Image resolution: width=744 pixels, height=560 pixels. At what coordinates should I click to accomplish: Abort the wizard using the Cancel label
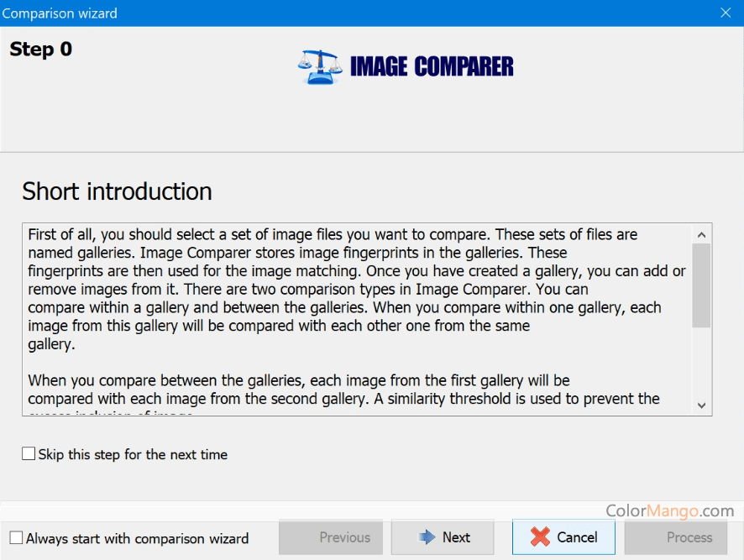(x=577, y=537)
